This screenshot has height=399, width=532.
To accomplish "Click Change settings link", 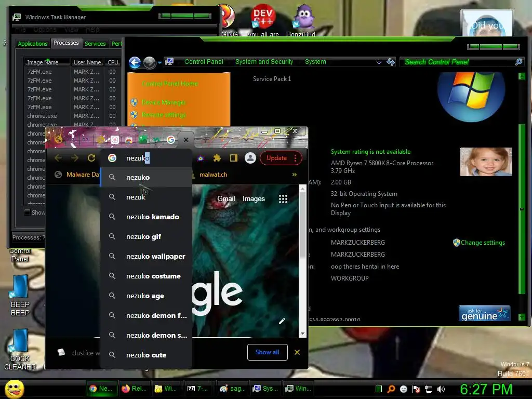I will click(483, 243).
